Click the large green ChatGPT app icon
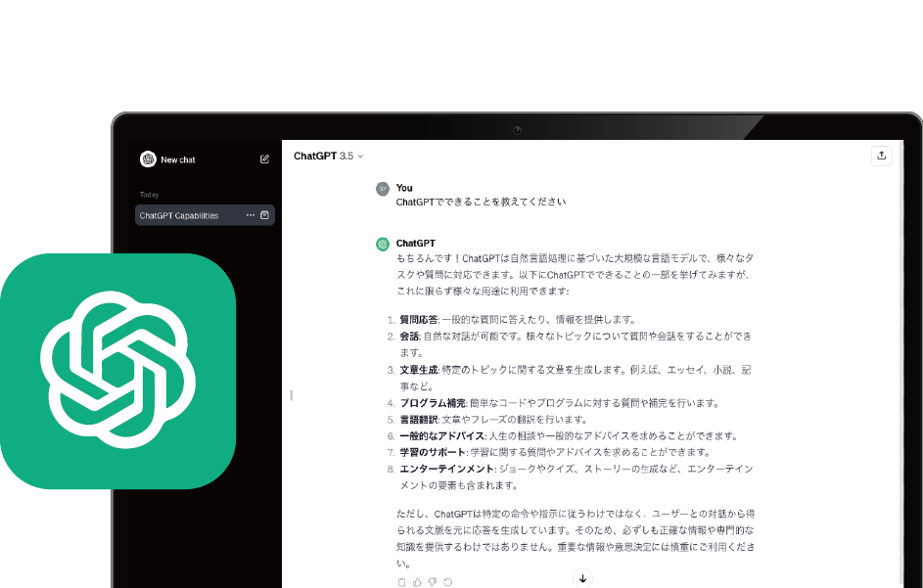 coord(117,371)
